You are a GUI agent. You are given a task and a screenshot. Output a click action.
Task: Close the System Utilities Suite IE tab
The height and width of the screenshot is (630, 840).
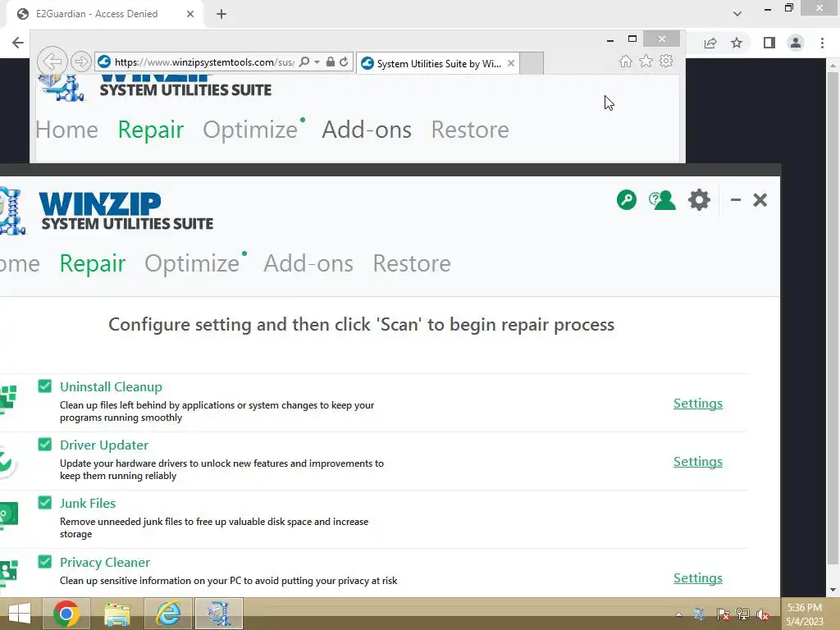coord(511,63)
